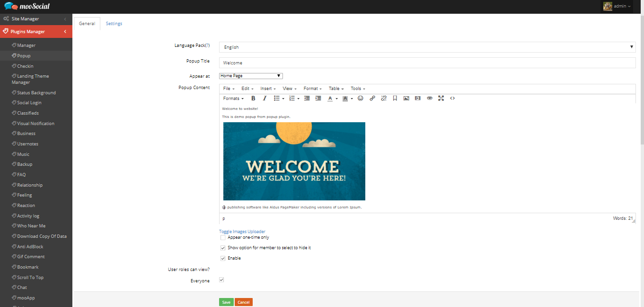Viewport: 644px width, 307px height.
Task: Preview the popup content
Action: [430, 99]
